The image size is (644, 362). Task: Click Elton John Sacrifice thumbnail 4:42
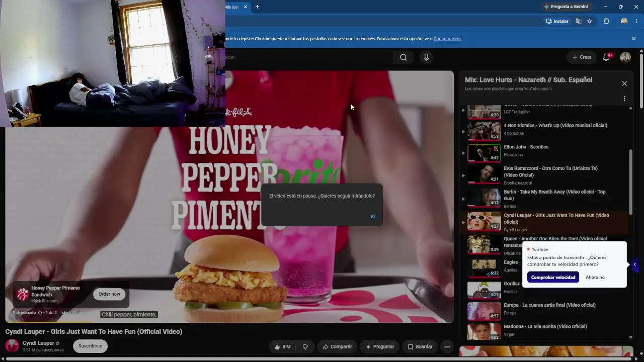coord(484,153)
